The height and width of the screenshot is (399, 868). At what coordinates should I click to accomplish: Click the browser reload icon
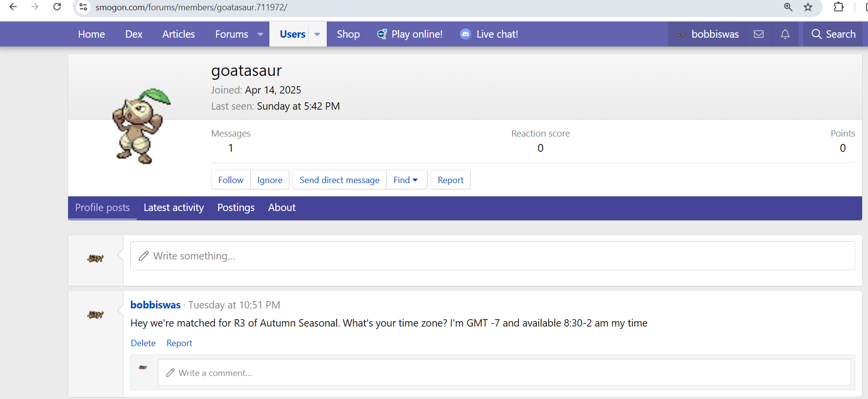tap(57, 7)
